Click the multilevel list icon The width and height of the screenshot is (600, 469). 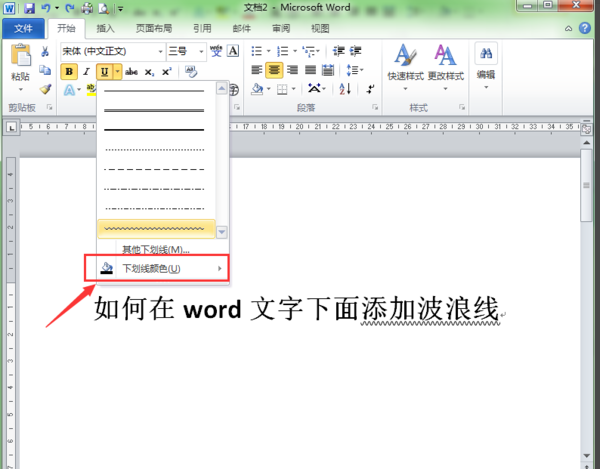308,51
